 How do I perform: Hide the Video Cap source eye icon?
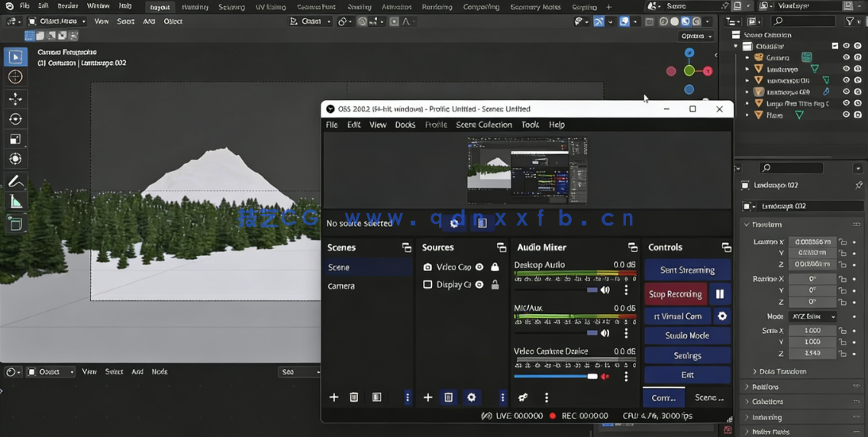tap(479, 267)
